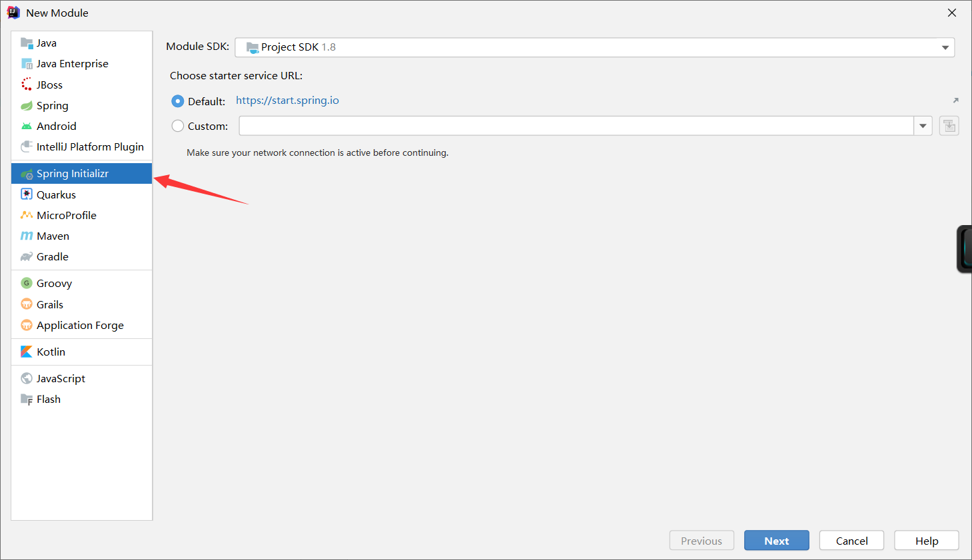
Task: Select the JBoss list entry
Action: tap(82, 85)
